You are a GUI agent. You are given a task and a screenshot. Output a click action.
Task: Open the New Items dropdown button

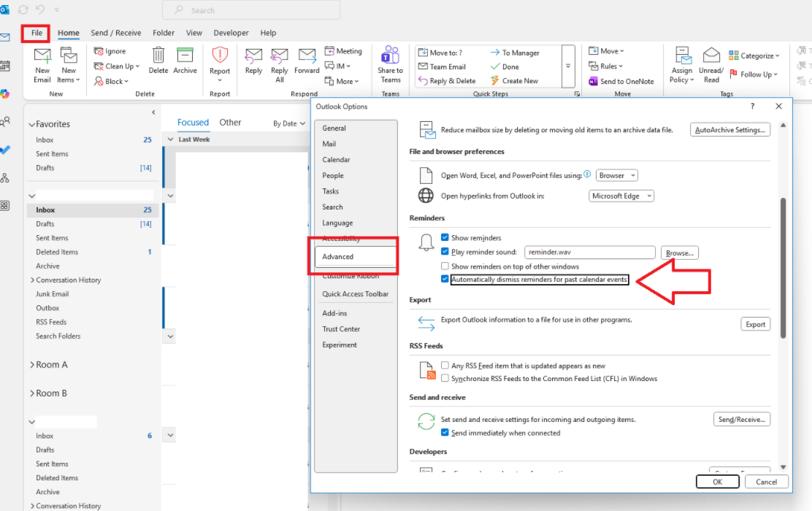[x=69, y=66]
